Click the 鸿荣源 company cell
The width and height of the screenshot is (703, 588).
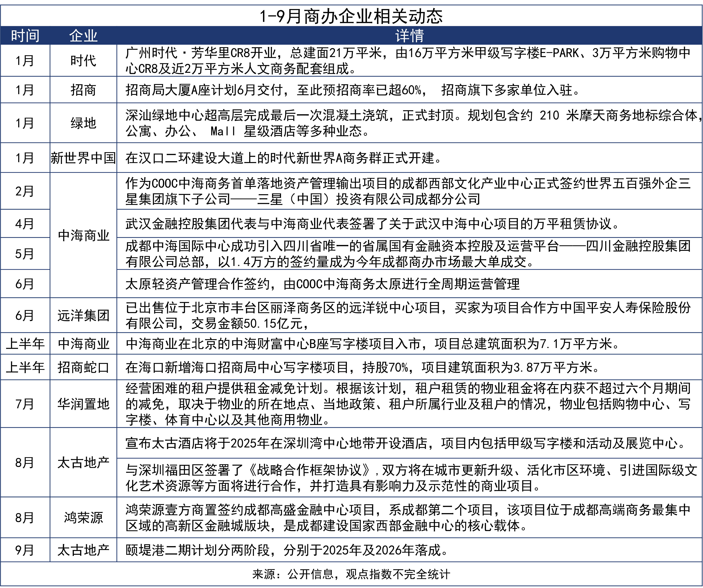coord(83,517)
